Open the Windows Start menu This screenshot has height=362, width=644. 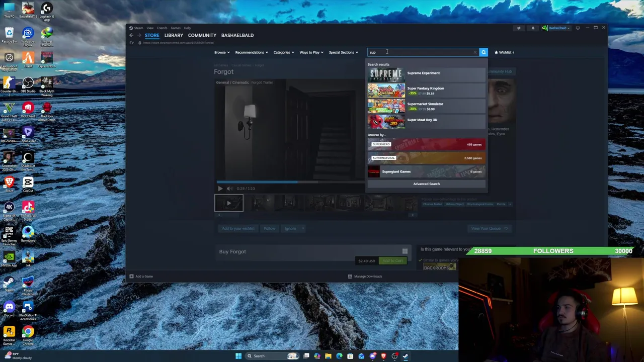pos(238,356)
